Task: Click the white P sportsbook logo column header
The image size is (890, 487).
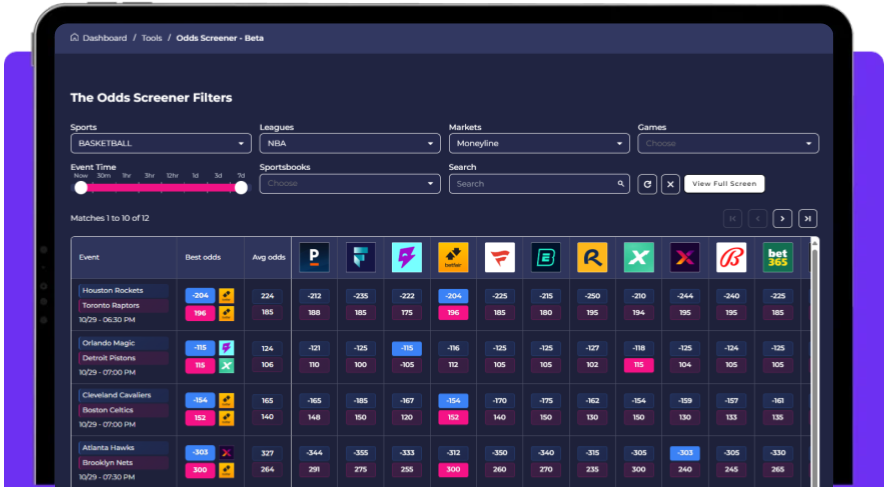Action: point(314,257)
